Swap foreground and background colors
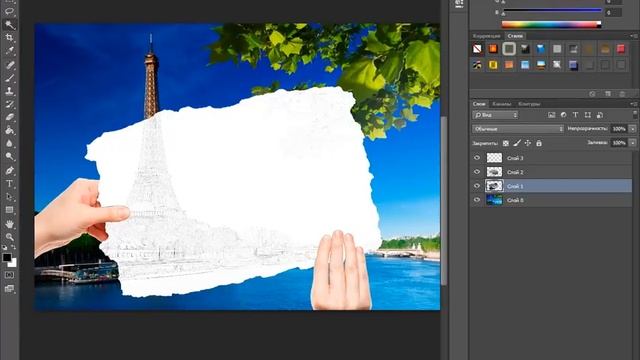Image resolution: width=640 pixels, height=360 pixels. [x=13, y=247]
